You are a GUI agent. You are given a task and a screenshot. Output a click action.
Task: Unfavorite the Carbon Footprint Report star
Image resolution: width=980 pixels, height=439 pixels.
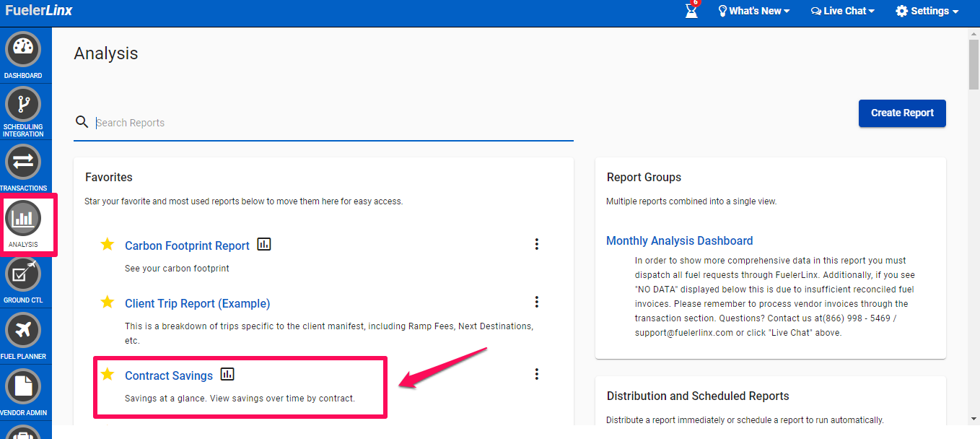(x=108, y=244)
